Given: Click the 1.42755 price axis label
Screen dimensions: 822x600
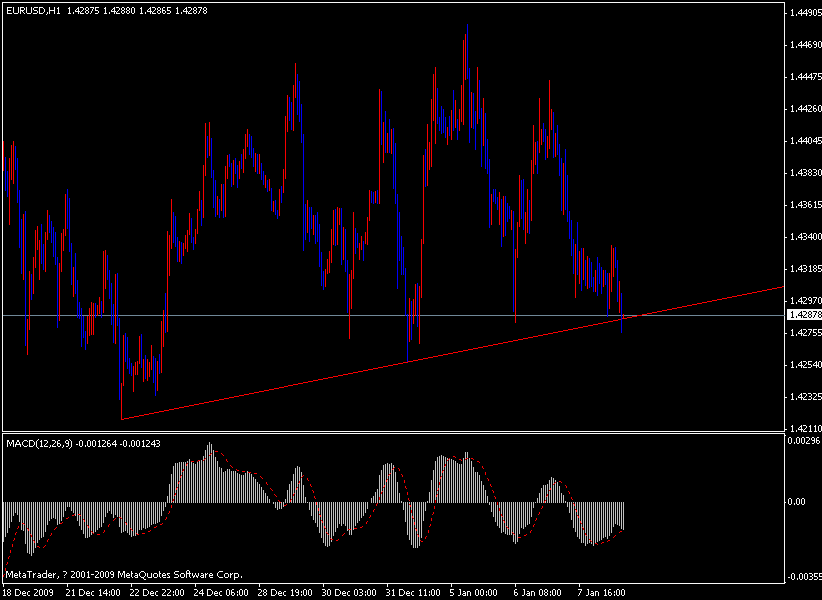Looking at the screenshot, I should (x=804, y=333).
